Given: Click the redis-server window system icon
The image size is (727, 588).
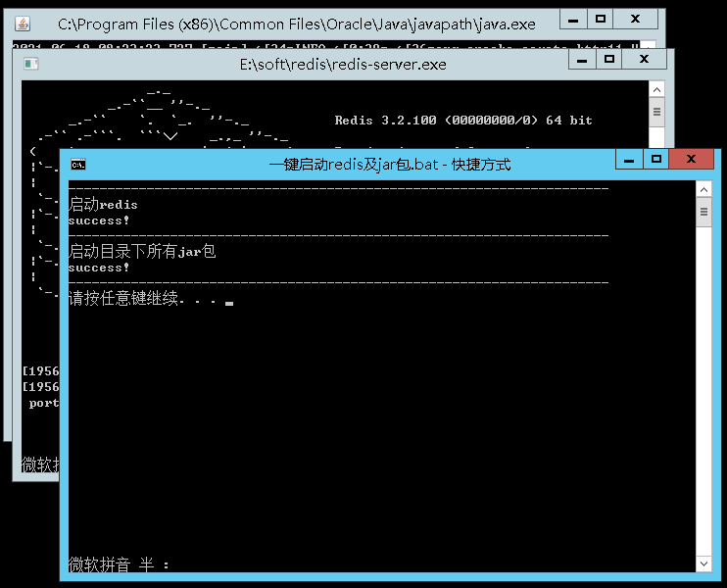Looking at the screenshot, I should [31, 64].
